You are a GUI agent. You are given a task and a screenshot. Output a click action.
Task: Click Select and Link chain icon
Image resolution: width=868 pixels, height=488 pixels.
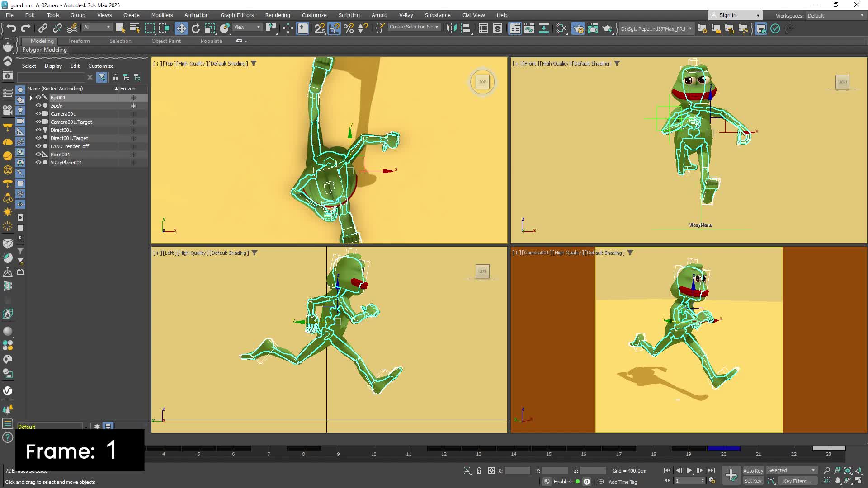pos(42,28)
